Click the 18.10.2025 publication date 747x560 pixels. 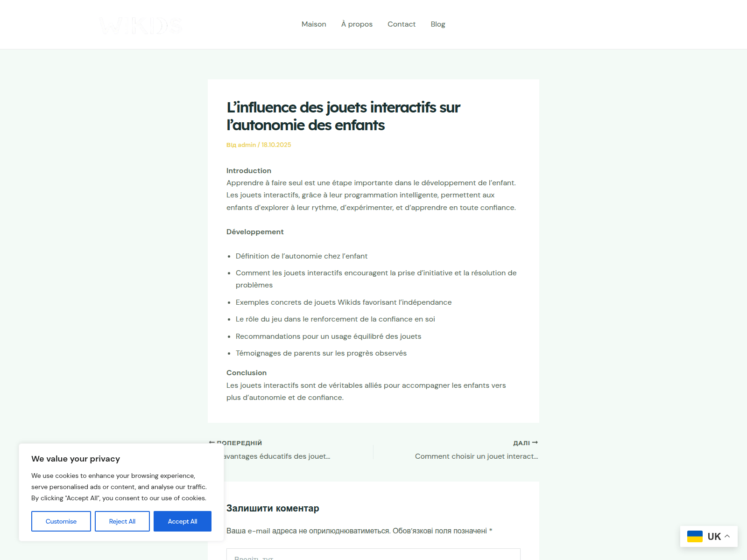coord(276,145)
